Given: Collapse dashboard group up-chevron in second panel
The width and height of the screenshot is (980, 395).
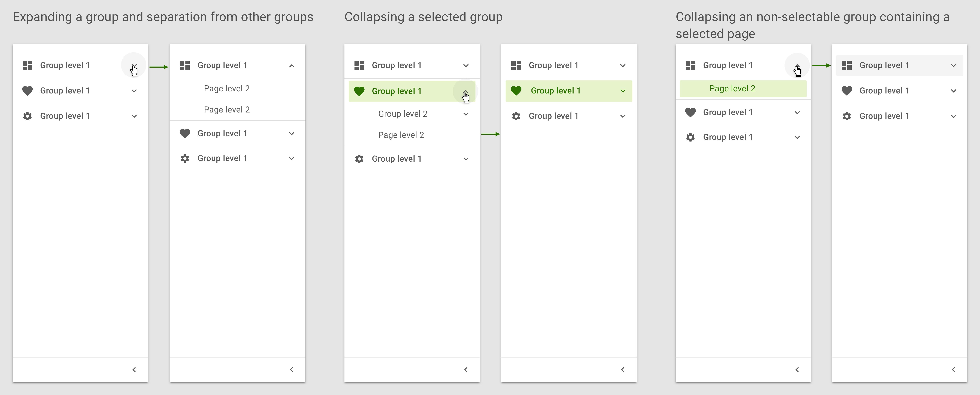Looking at the screenshot, I should 291,66.
